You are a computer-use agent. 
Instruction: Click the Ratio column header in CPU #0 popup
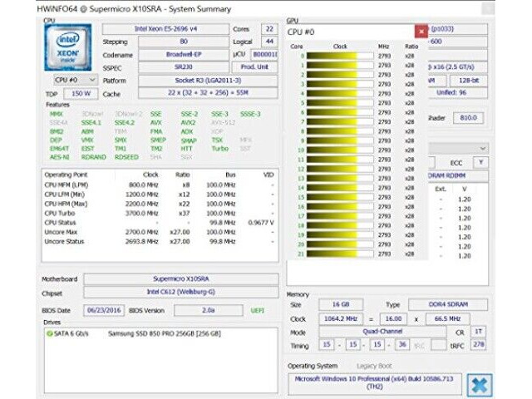[x=411, y=47]
